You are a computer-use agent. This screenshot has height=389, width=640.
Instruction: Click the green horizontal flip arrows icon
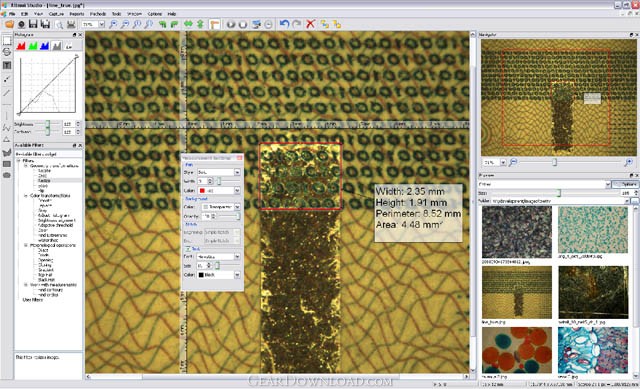pos(188,24)
